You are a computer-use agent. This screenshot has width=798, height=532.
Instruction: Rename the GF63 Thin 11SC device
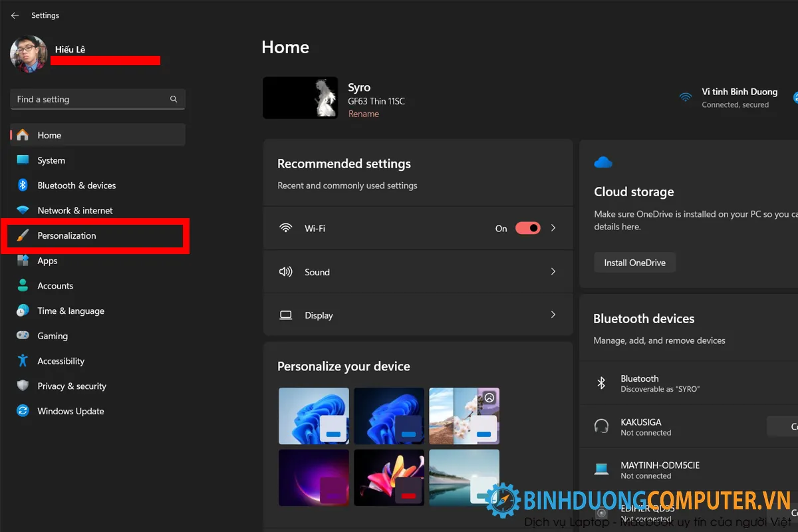[363, 114]
